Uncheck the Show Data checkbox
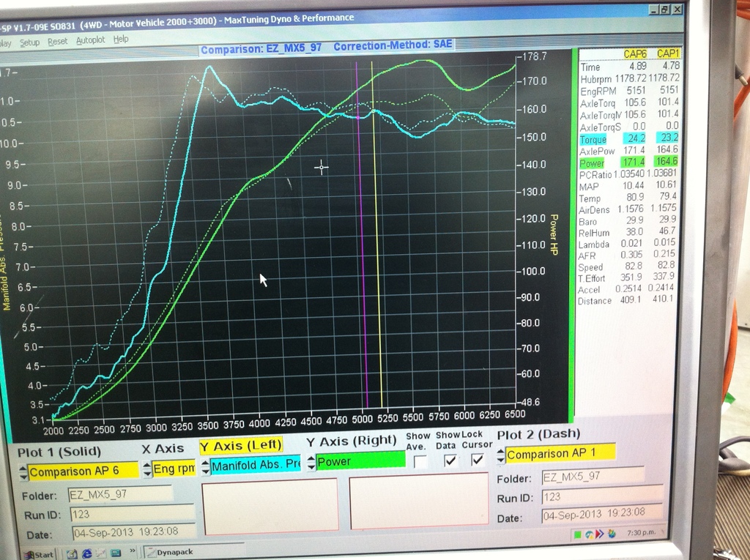Image resolution: width=750 pixels, height=560 pixels. pos(450,460)
